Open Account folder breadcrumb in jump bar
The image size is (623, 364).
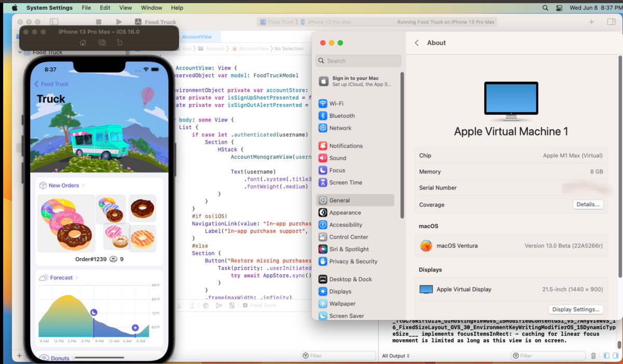212,48
